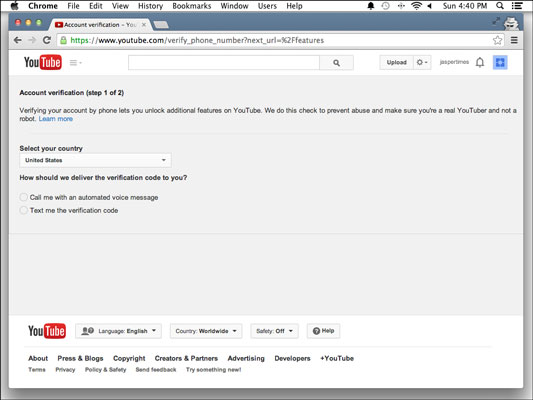Viewport: 533px width, 400px height.
Task: Bookmark page with the star icon
Action: (x=497, y=40)
